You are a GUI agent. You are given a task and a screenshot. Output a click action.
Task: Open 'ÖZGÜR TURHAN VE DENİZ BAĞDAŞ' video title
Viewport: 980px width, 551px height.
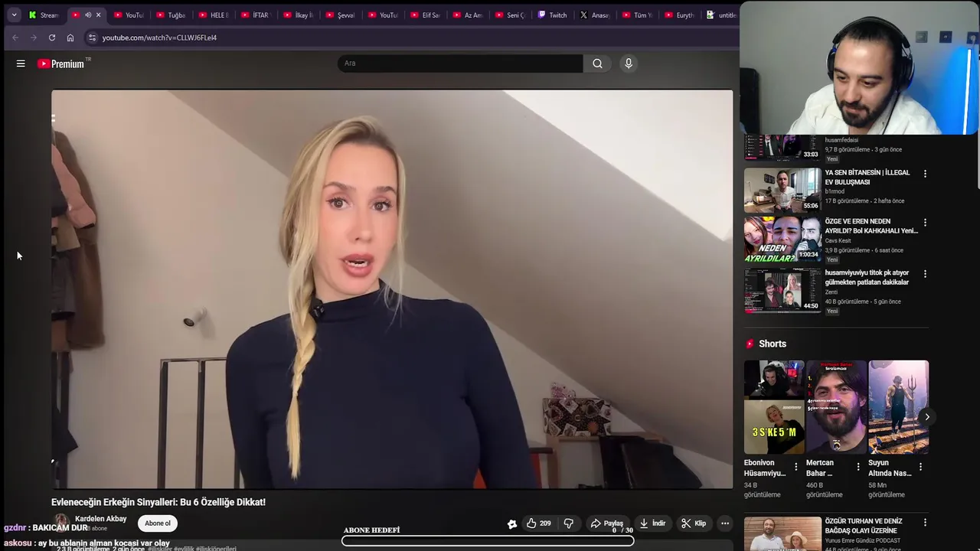(x=864, y=526)
